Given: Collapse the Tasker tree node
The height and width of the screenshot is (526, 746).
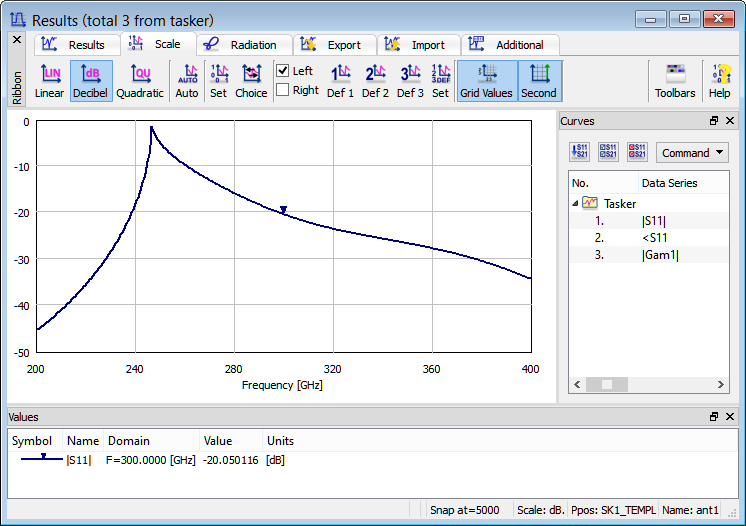Looking at the screenshot, I should 575,204.
